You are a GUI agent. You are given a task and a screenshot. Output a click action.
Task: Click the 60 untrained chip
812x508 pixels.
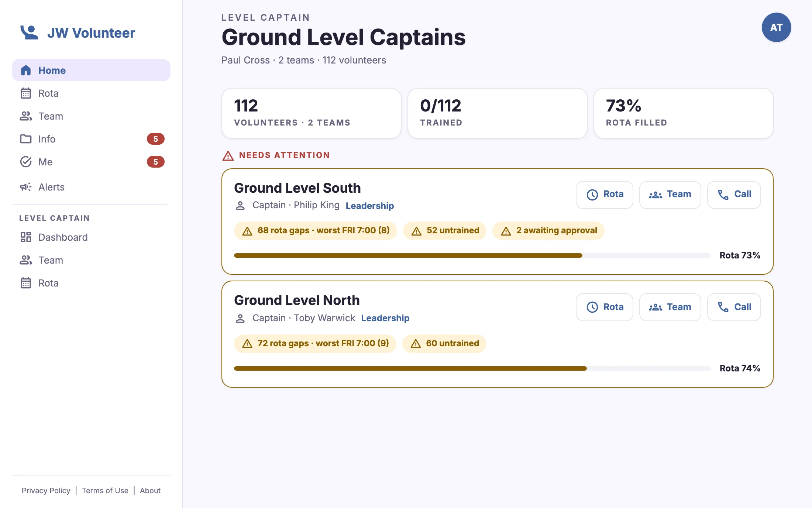[444, 344]
